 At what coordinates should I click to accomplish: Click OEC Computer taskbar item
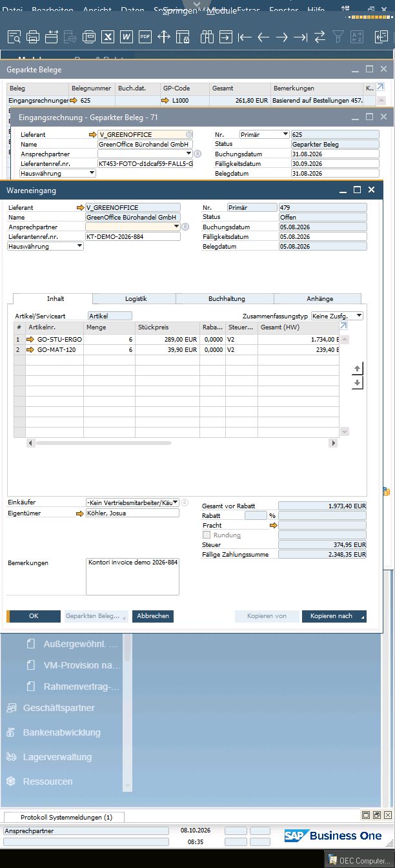(360, 860)
